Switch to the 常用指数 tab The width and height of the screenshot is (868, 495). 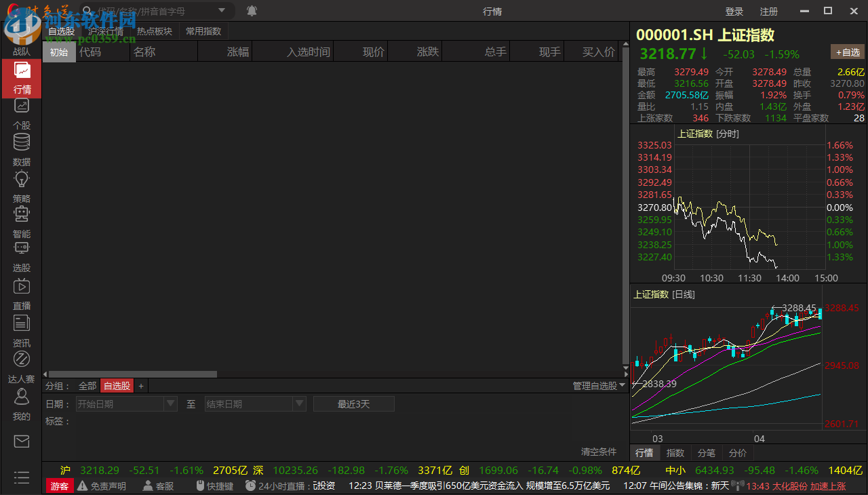point(203,31)
